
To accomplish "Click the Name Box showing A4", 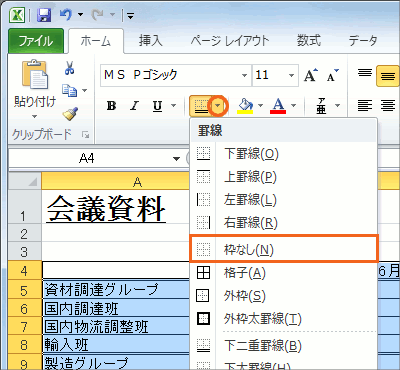I will [90, 158].
